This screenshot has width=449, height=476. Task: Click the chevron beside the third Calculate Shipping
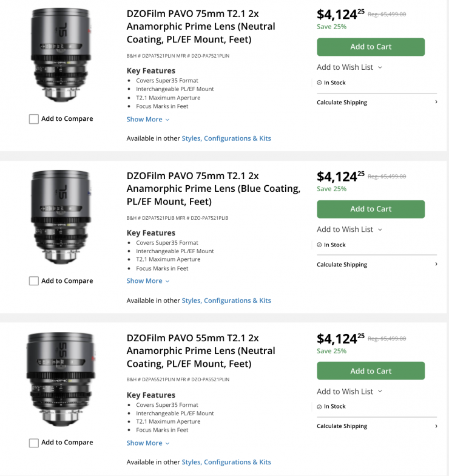(x=436, y=426)
